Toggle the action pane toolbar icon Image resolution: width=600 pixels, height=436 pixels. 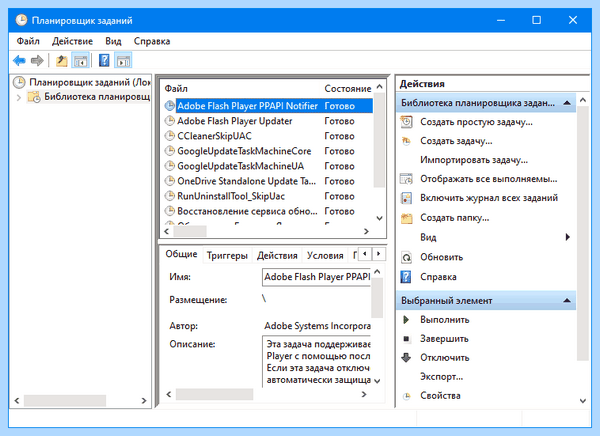(123, 60)
